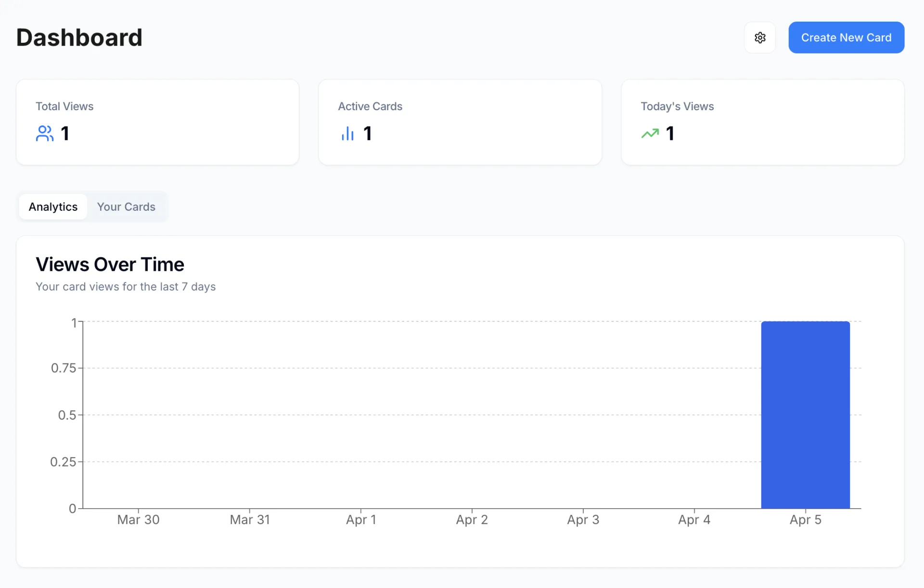Click the bar chart icon in Active Cards
This screenshot has width=924, height=588.
[x=347, y=133]
